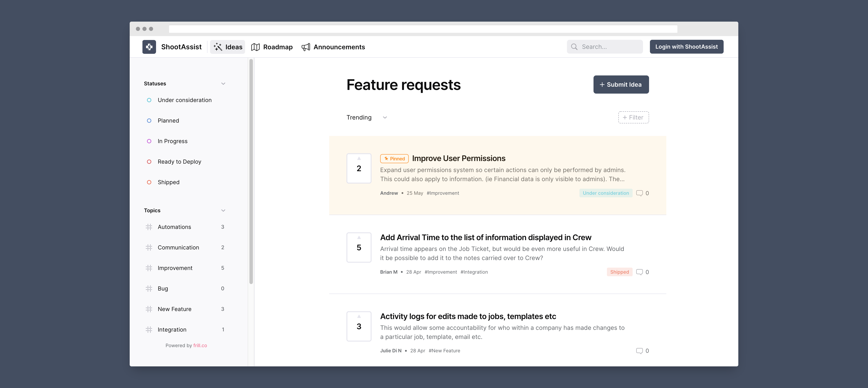
Task: Select the Shipped status filter in sidebar
Action: point(169,182)
